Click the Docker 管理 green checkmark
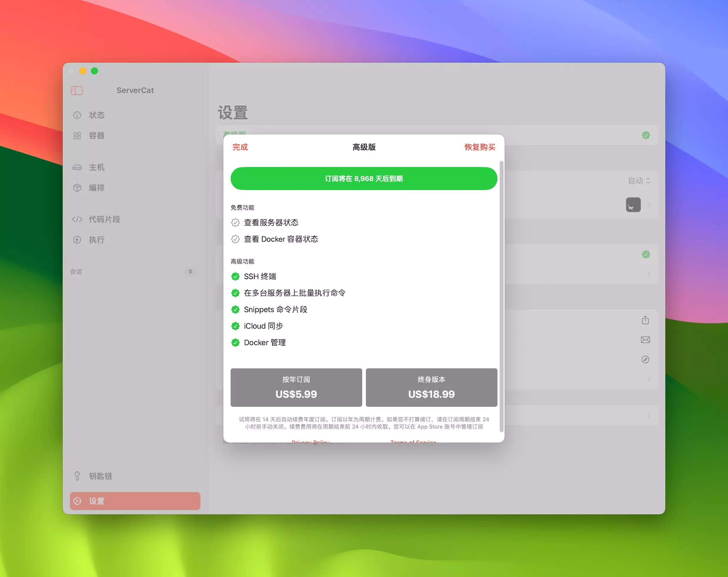 [x=235, y=343]
